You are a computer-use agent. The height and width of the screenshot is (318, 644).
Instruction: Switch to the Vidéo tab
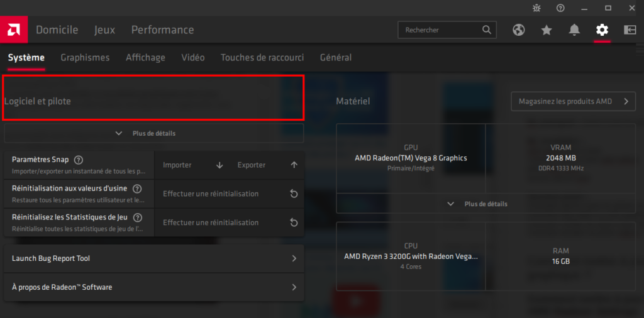coord(193,58)
